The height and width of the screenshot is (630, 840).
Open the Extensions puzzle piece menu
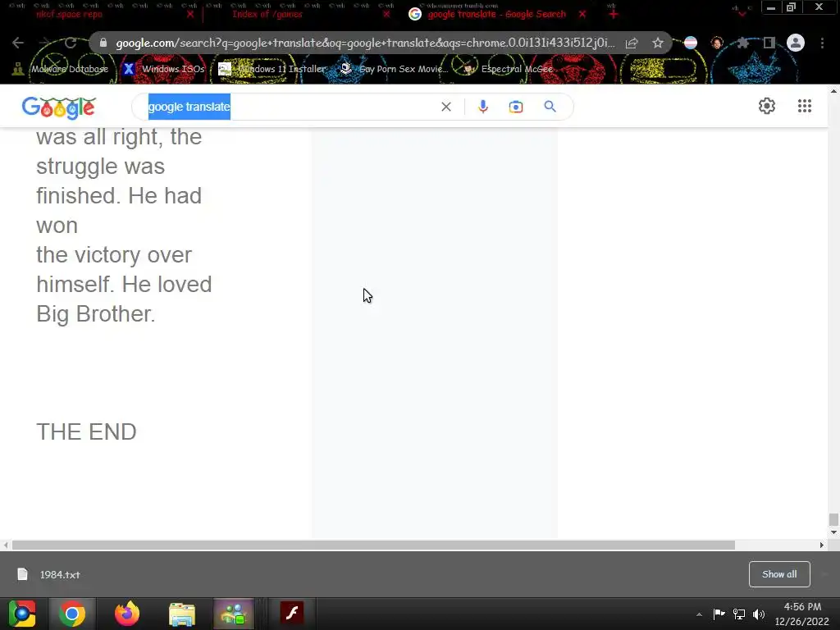(x=742, y=43)
